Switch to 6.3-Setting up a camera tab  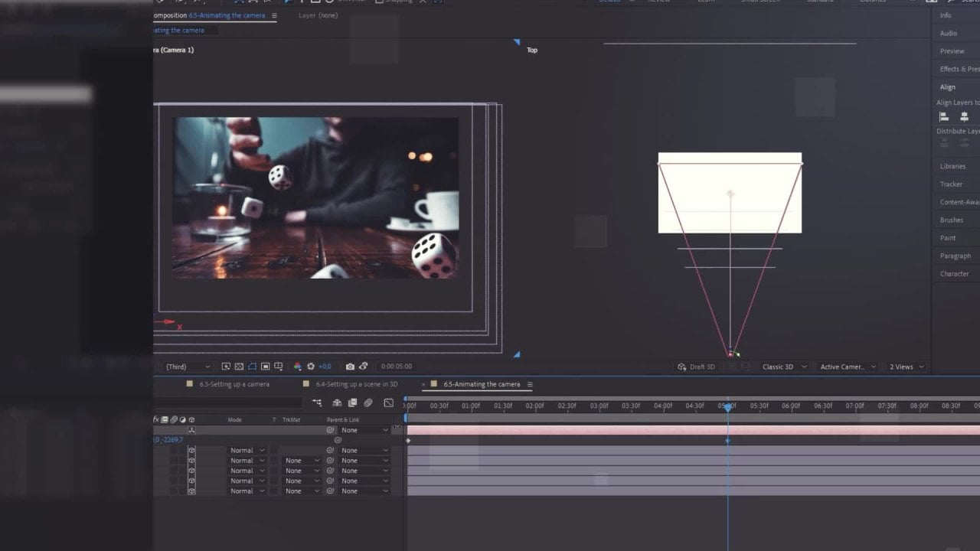[234, 384]
